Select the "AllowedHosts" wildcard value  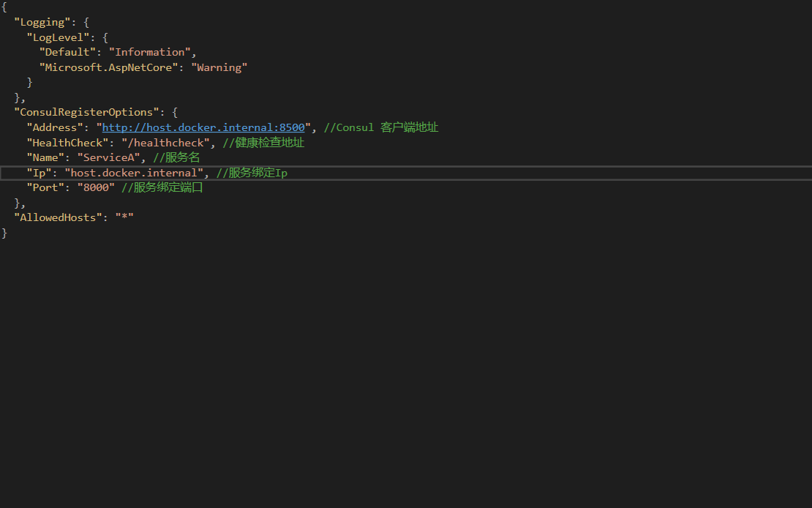tap(124, 217)
